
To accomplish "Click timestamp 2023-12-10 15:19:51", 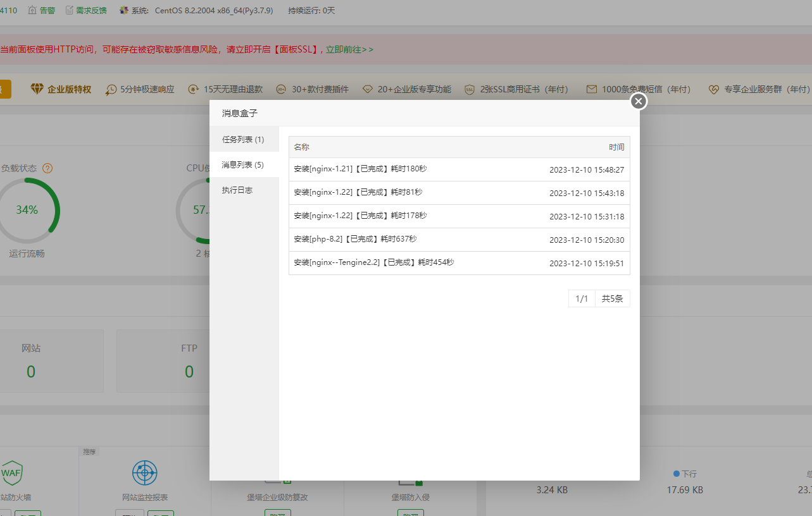I will [x=587, y=264].
